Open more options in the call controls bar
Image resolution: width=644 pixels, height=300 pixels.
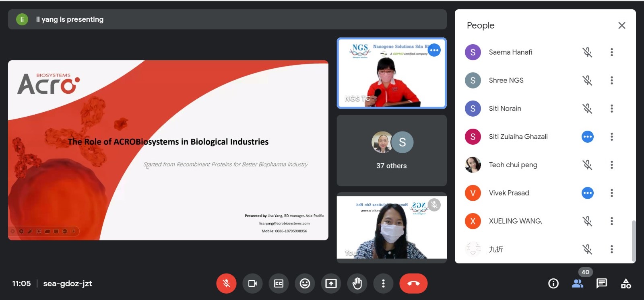click(x=383, y=284)
